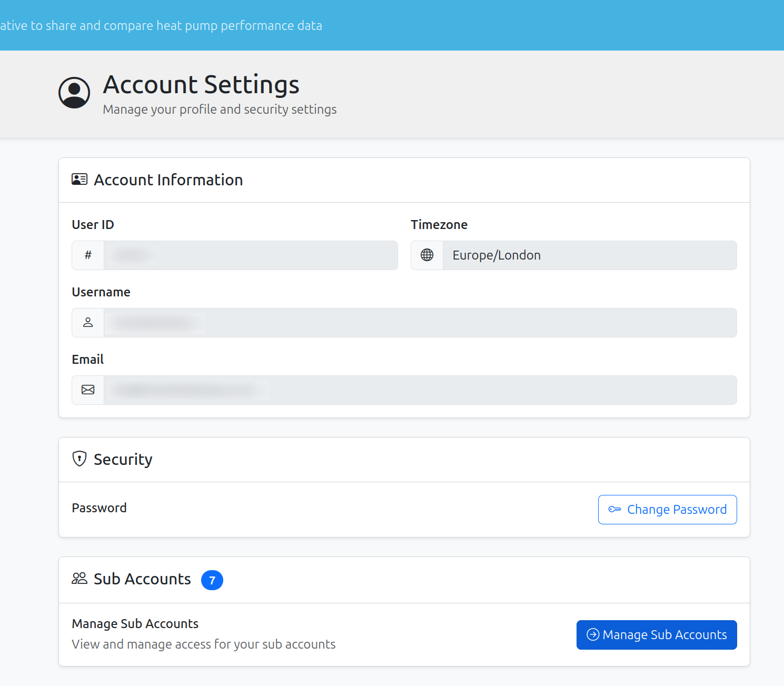Focus the Email address field
Viewport: 784px width, 686px height.
420,390
